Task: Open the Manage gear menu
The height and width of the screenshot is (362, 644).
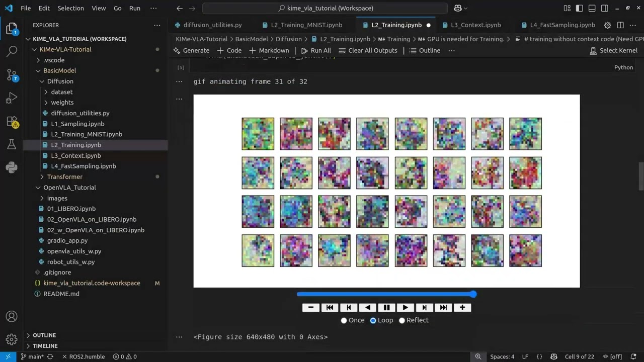Action: click(x=12, y=339)
